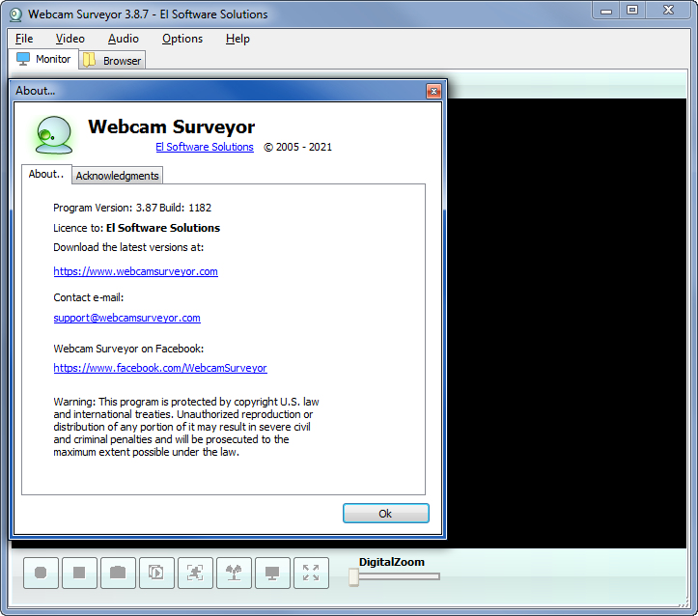Open the Options menu

pos(182,39)
